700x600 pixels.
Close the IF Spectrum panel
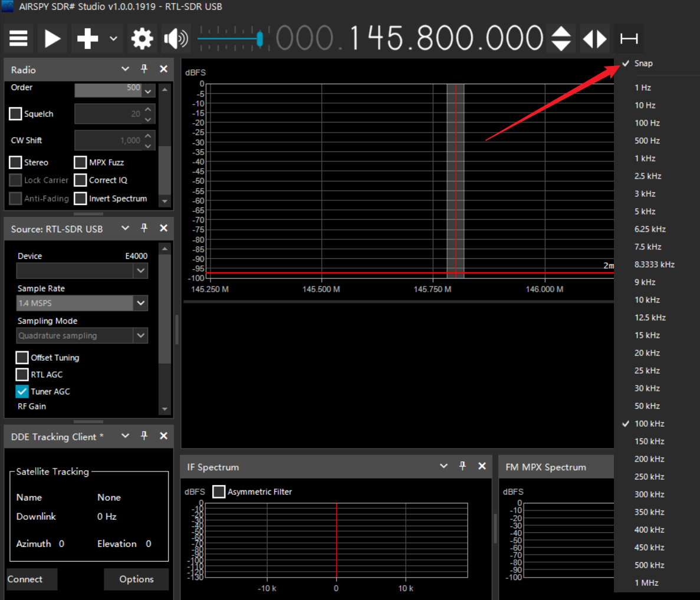[482, 466]
